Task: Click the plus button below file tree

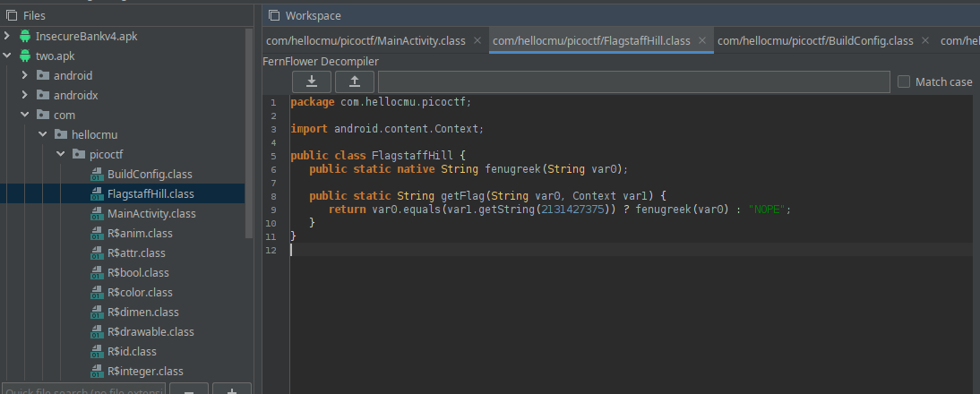Action: [x=232, y=389]
